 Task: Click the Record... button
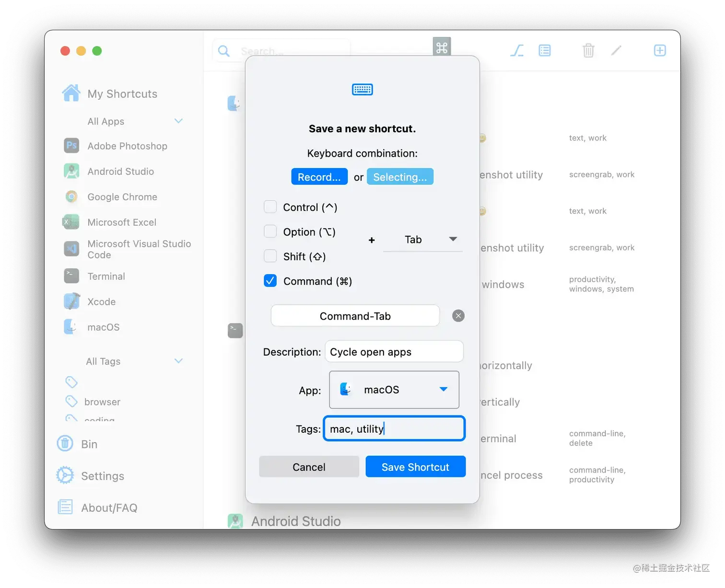(319, 177)
